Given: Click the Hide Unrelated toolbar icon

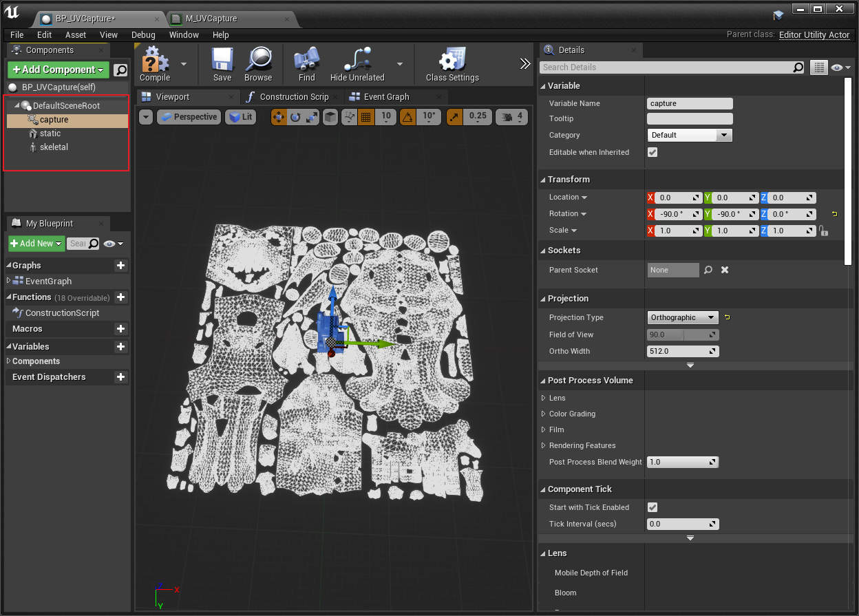Looking at the screenshot, I should pyautogui.click(x=357, y=61).
